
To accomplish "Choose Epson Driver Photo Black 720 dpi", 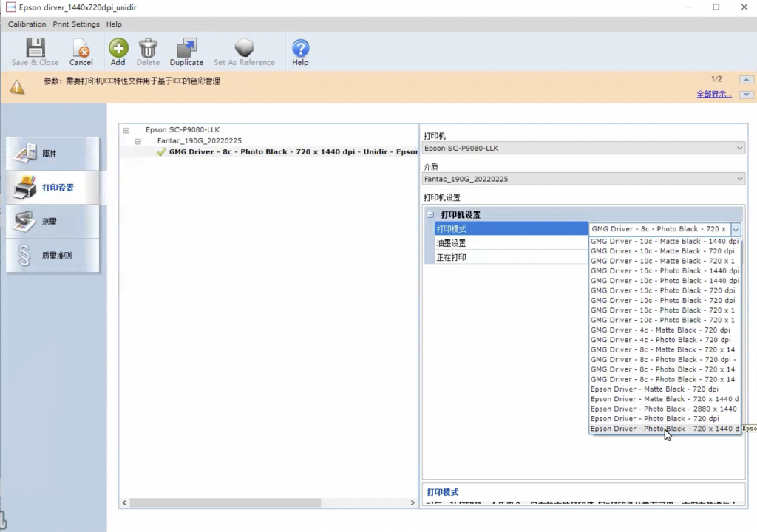I will [x=665, y=418].
